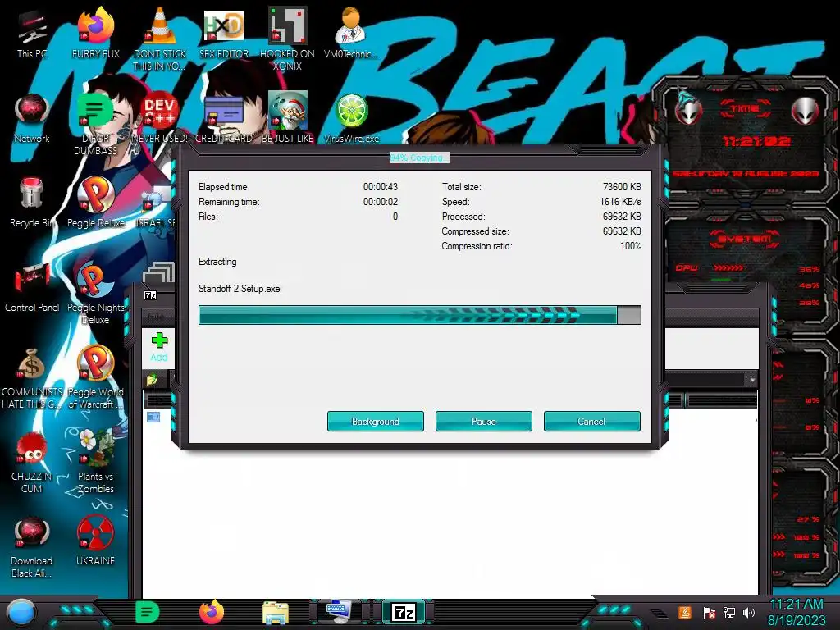Open the Recycle Bin
This screenshot has width=840, height=630.
[x=32, y=203]
